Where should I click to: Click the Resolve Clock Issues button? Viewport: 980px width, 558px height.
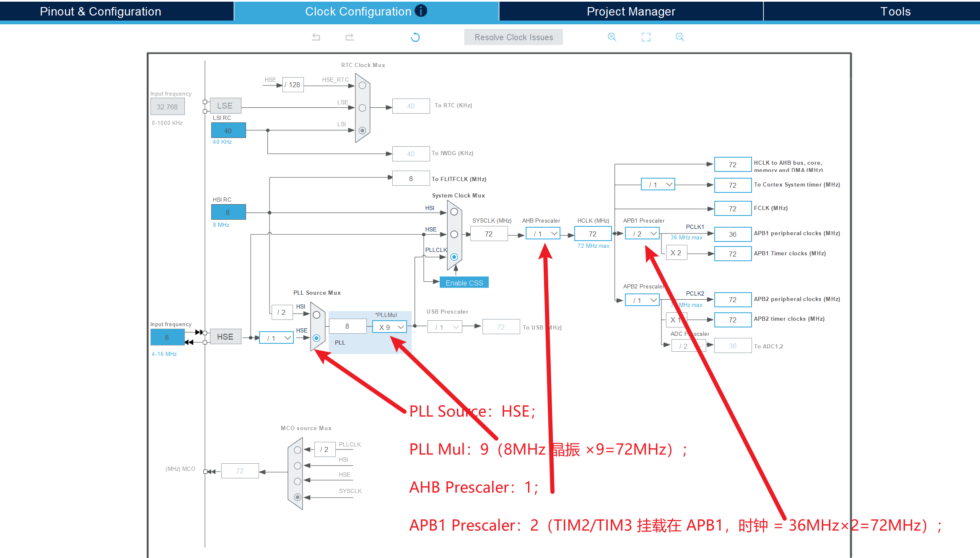513,37
